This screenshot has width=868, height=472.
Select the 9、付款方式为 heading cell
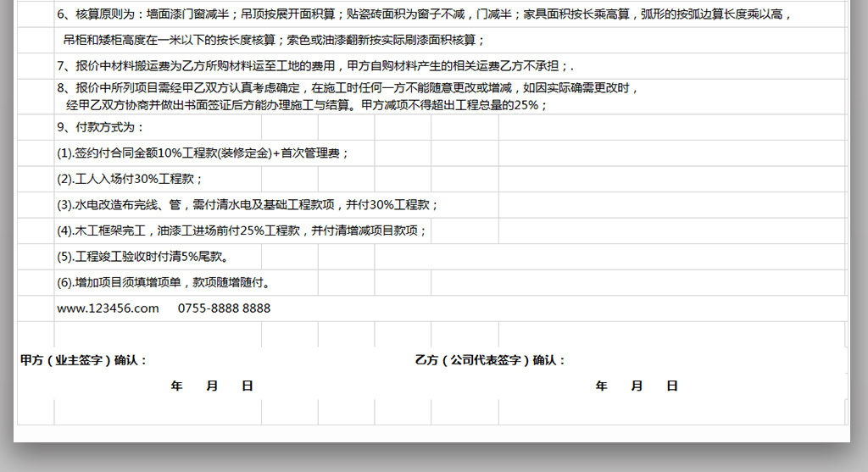point(101,127)
